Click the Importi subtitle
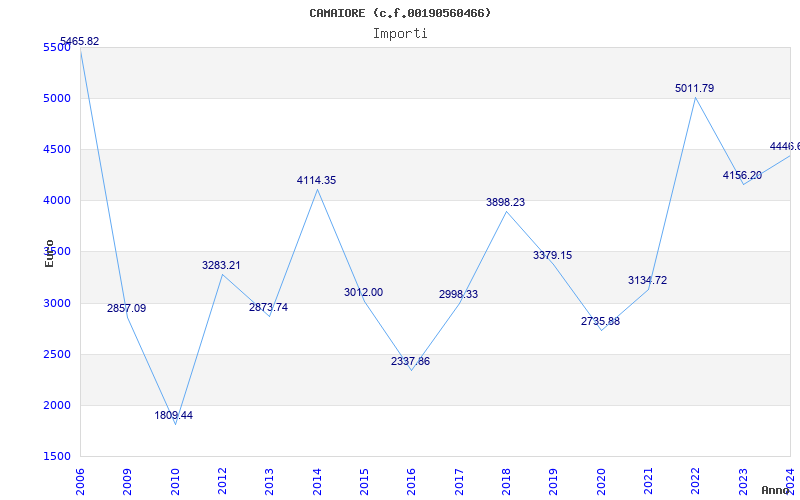 [x=400, y=34]
